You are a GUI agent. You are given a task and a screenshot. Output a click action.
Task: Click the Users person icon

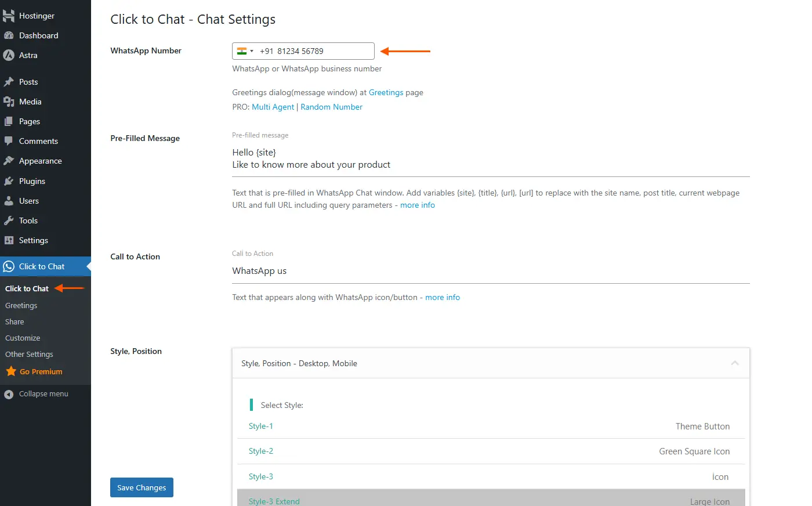point(9,201)
